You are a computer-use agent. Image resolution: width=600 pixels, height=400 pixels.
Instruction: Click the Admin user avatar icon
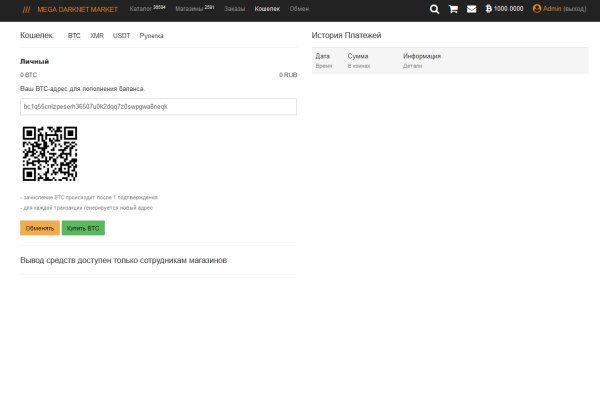(x=537, y=8)
